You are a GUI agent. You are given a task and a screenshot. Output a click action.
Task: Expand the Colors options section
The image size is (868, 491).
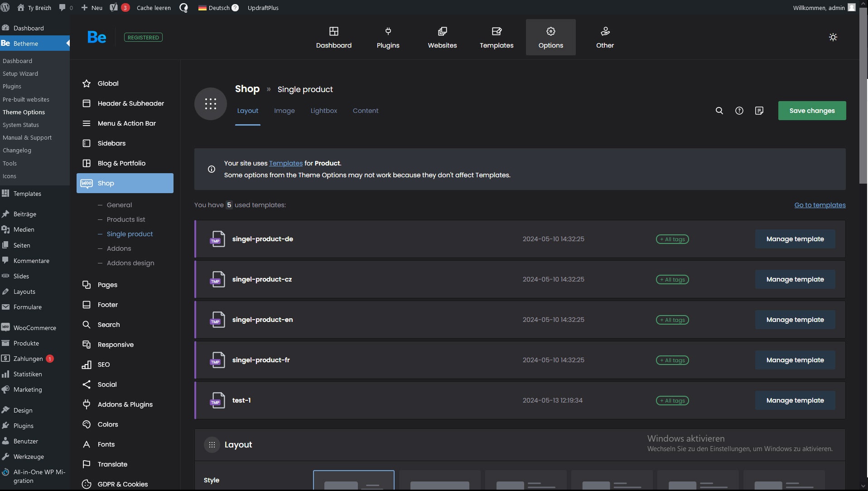click(x=125, y=424)
